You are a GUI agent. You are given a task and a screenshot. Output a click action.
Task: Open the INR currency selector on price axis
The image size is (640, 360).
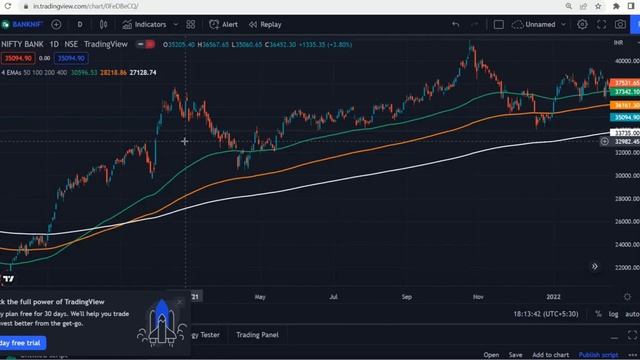pos(618,43)
